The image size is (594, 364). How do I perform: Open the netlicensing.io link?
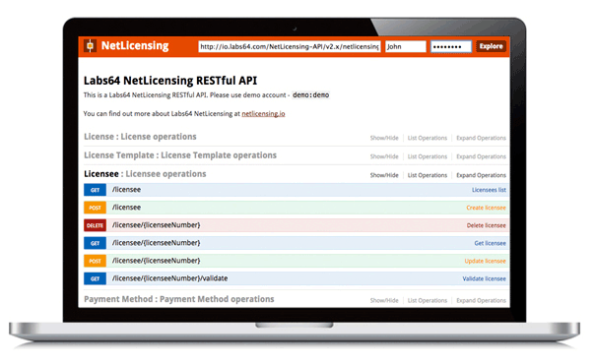pyautogui.click(x=263, y=113)
